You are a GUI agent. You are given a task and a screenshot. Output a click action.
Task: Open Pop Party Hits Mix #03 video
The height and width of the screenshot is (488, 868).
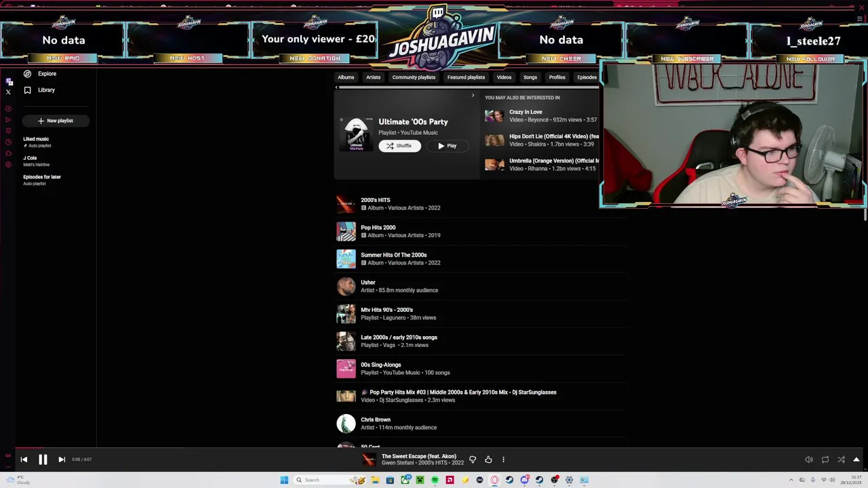tap(481, 396)
